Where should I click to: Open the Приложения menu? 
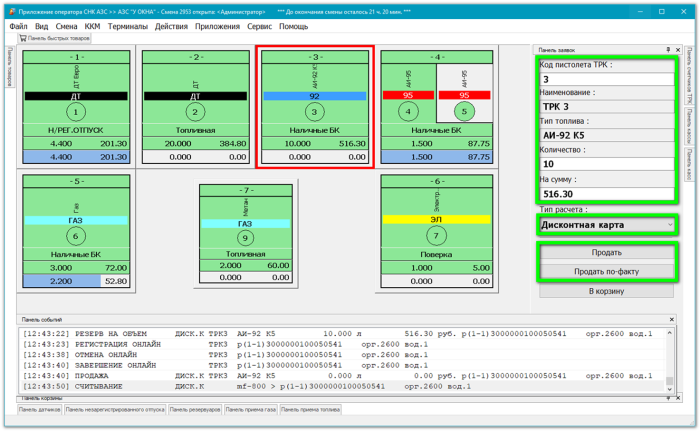click(217, 26)
